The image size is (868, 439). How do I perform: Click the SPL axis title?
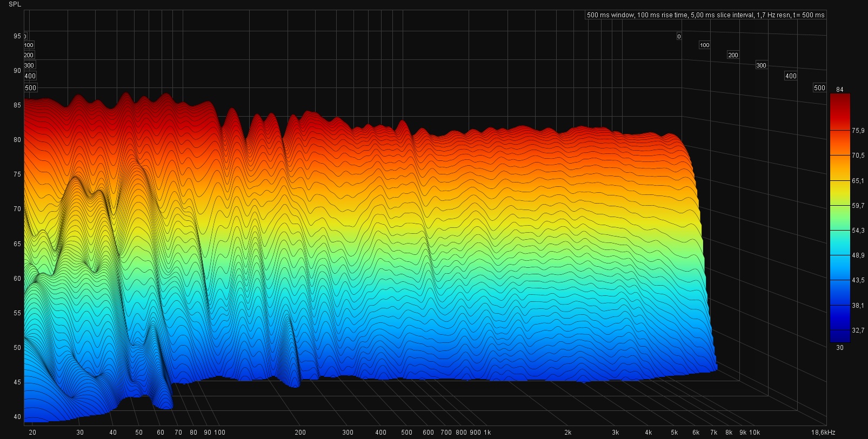click(16, 4)
